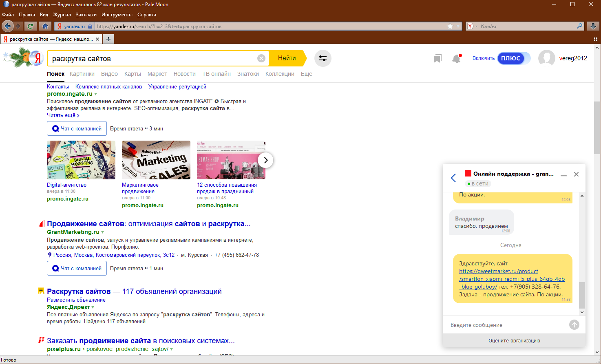Switch to Видео search tab

point(109,74)
